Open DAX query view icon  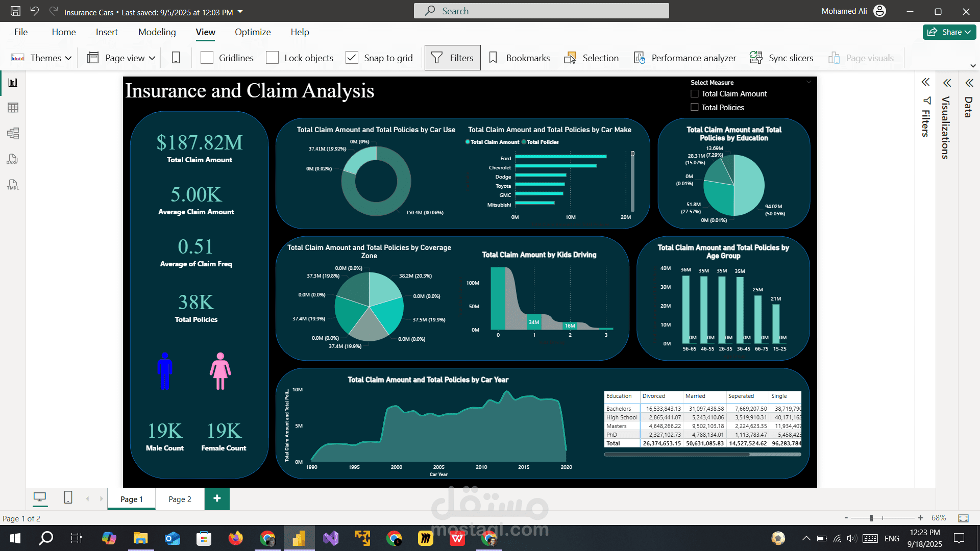13,159
